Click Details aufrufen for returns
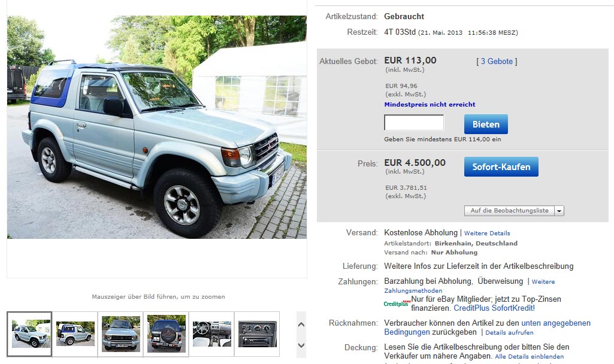The width and height of the screenshot is (614, 364). (x=509, y=333)
